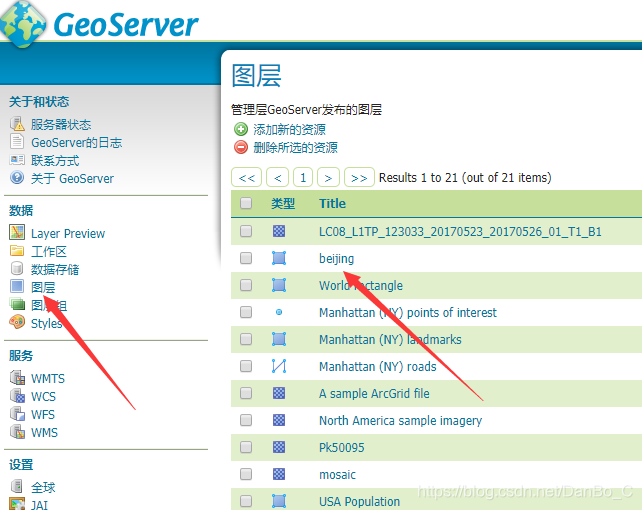Viewport: 642px width, 510px height.
Task: Click the green plus add resource icon
Action: coord(241,129)
